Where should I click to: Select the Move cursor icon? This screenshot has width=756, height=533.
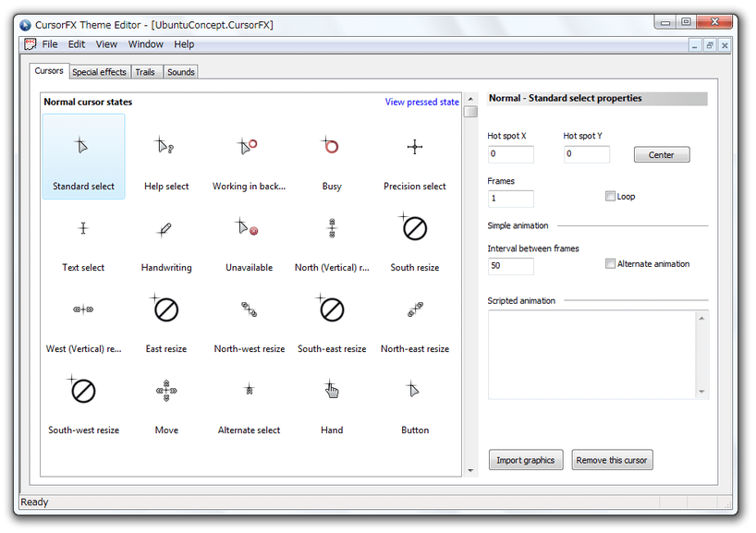click(x=166, y=391)
